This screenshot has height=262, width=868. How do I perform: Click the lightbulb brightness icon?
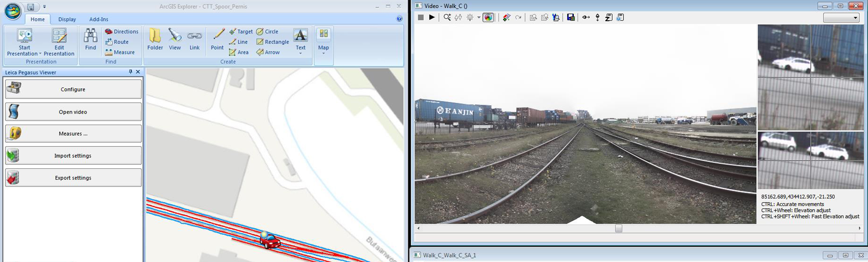[470, 17]
